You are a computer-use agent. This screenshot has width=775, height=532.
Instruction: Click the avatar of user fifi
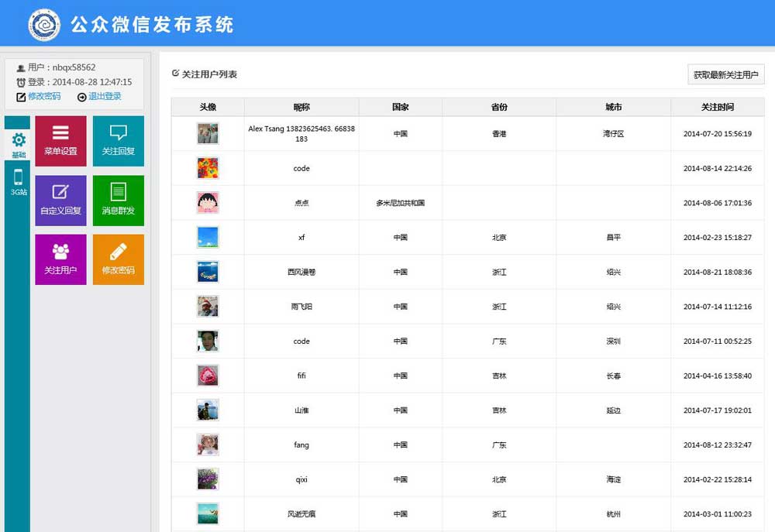(208, 376)
